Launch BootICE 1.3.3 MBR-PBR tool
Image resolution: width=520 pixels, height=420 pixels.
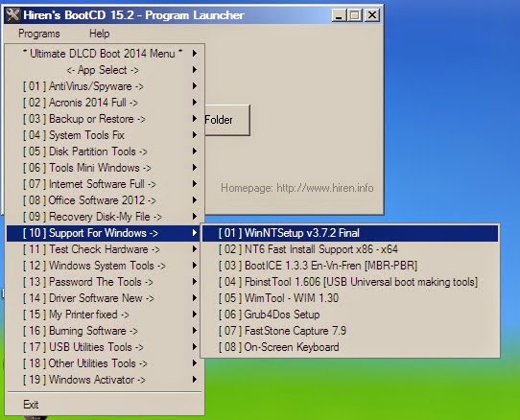(350, 266)
